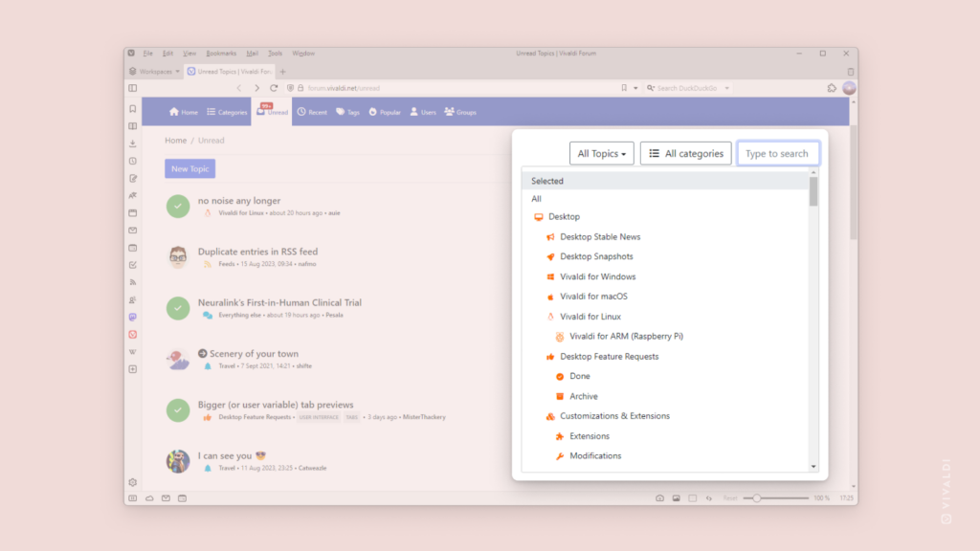Toggle images in status bar
The image size is (980, 551).
[677, 498]
